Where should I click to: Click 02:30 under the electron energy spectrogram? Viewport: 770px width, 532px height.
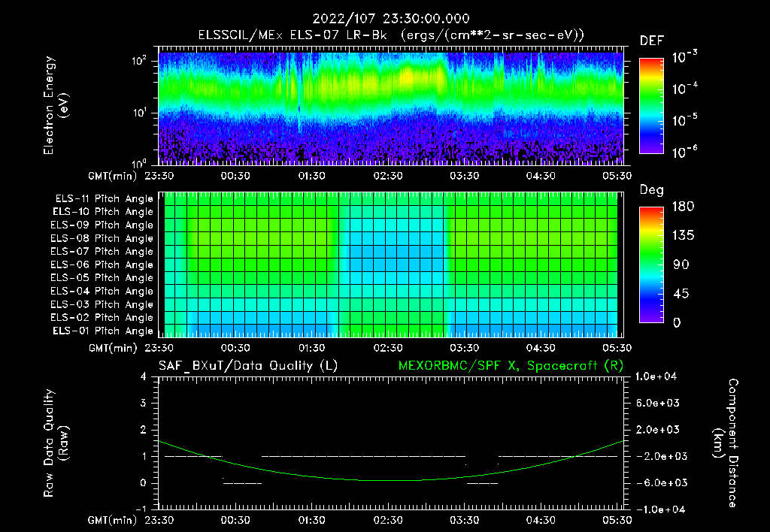(388, 176)
